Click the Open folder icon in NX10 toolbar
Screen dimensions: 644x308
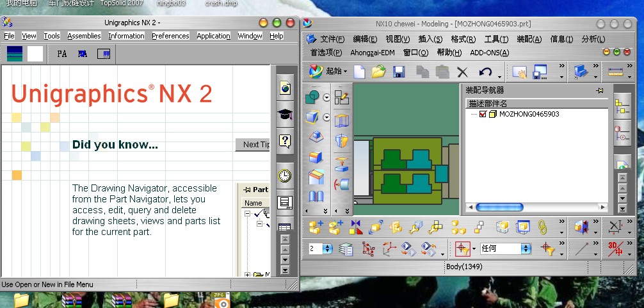379,72
